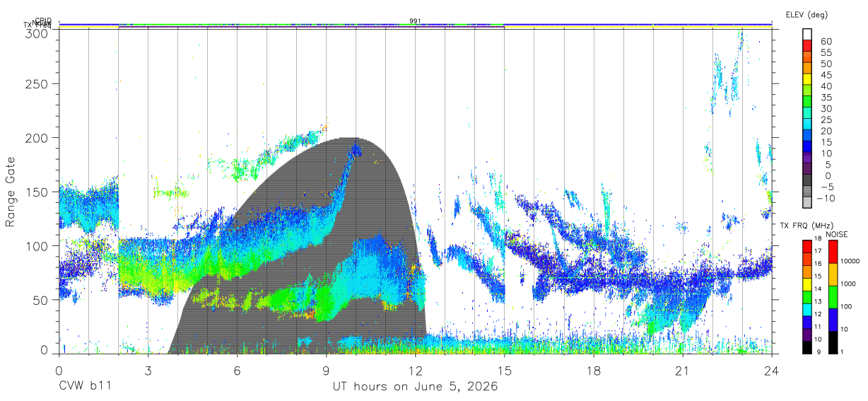Click the 'CVW b11' radar label
The height and width of the screenshot is (401, 868).
(85, 387)
